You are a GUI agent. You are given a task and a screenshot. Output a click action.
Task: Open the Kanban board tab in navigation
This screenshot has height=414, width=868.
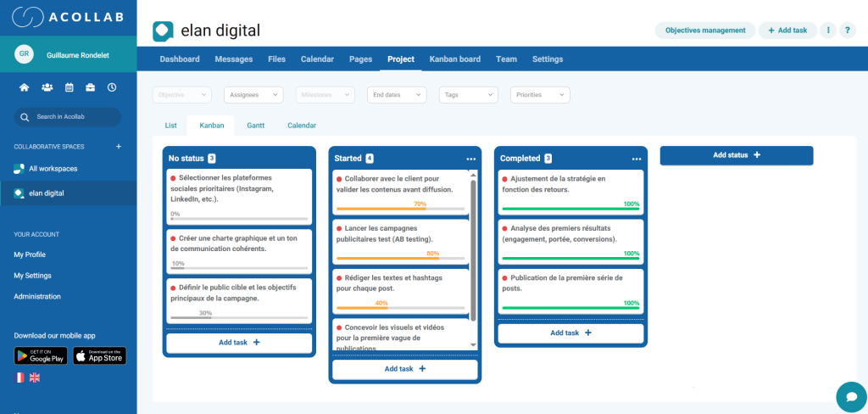pyautogui.click(x=455, y=59)
